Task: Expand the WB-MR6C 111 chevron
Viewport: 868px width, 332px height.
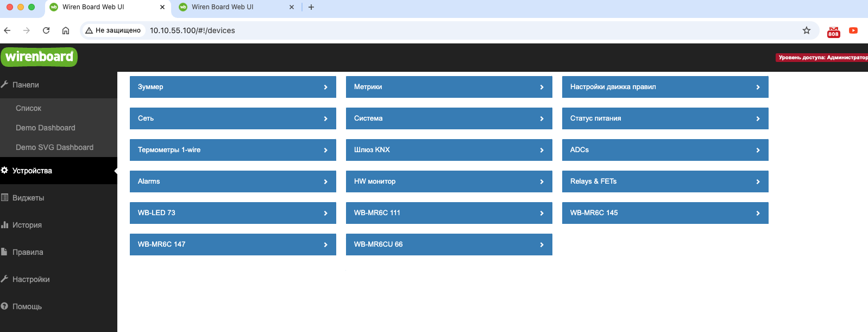Action: pos(542,213)
